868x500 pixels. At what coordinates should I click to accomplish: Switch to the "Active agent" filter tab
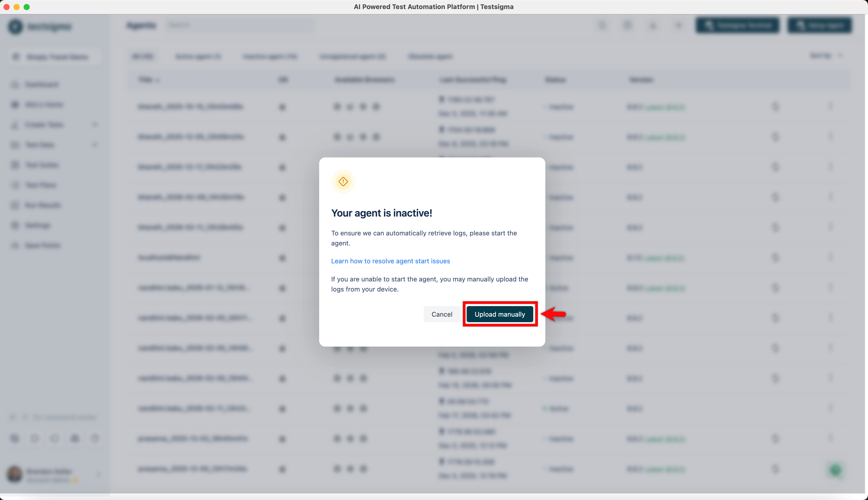click(198, 56)
